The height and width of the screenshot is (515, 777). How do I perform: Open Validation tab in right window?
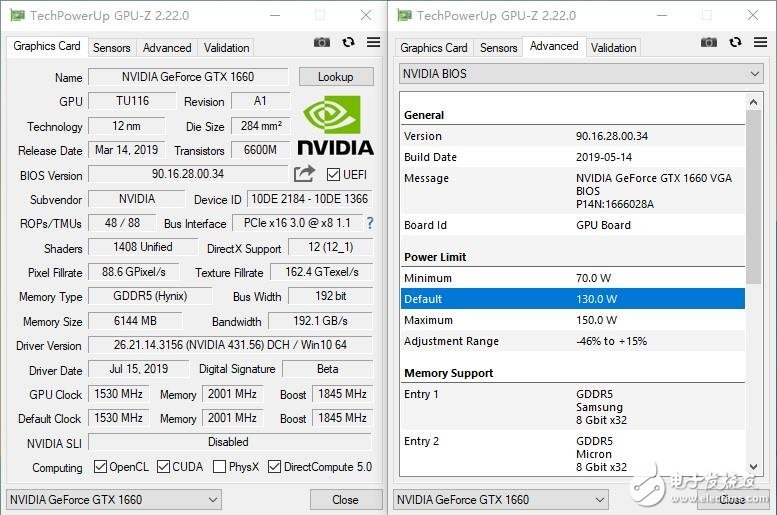click(x=613, y=48)
